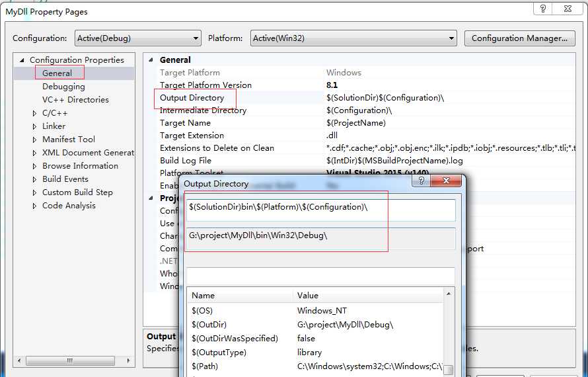Click the Output Directory dialog help button

pos(421,181)
